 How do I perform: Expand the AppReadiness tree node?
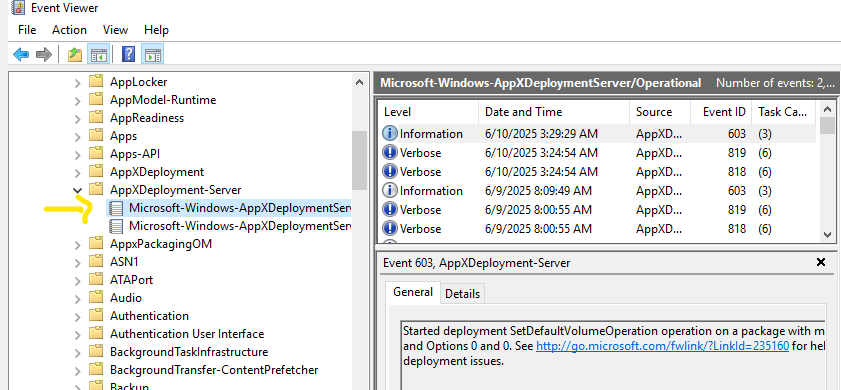pos(78,119)
